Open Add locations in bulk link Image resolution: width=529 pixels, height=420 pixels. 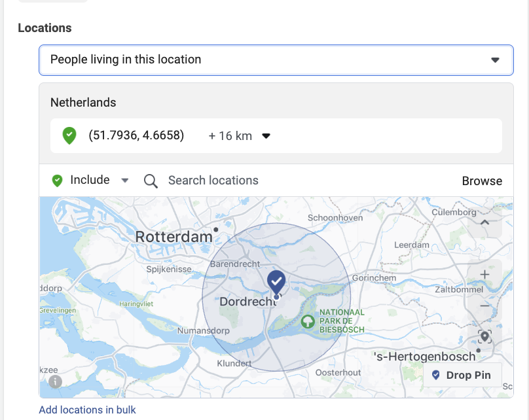(x=87, y=410)
